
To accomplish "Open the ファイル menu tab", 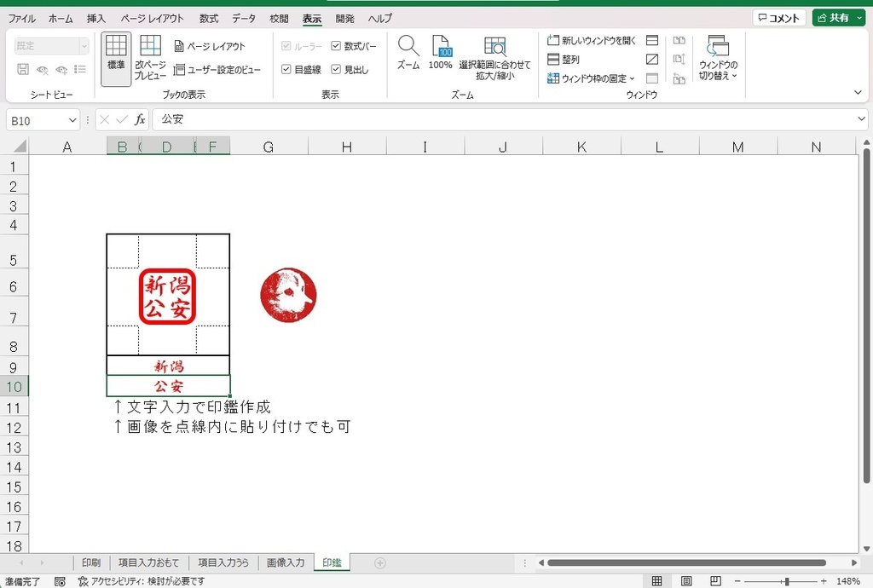I will tap(21, 19).
